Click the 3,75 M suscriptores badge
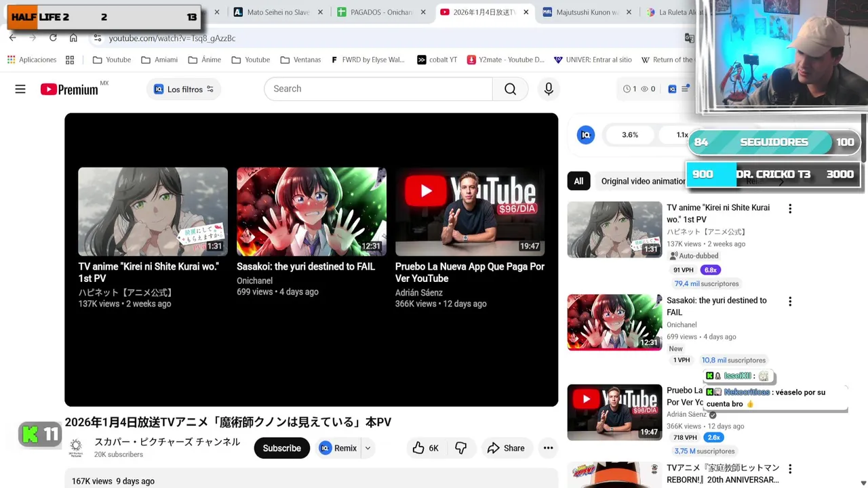Viewport: 868px width, 488px height. tap(705, 451)
